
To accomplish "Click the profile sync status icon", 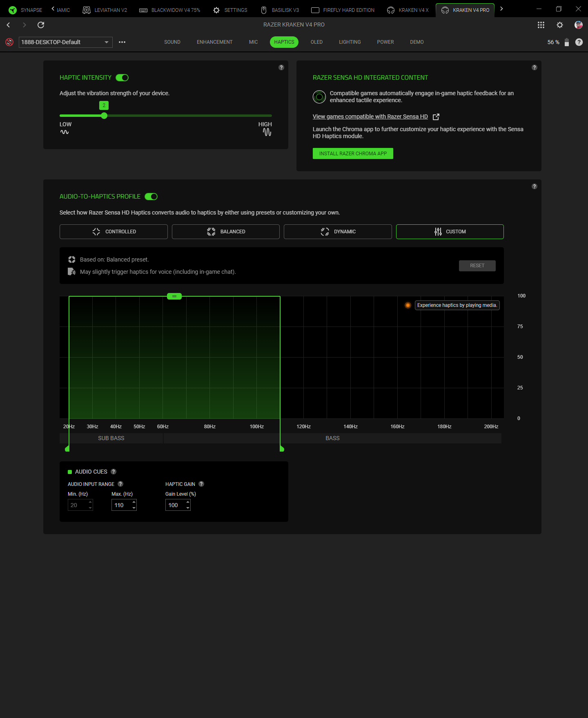I will click(x=9, y=42).
